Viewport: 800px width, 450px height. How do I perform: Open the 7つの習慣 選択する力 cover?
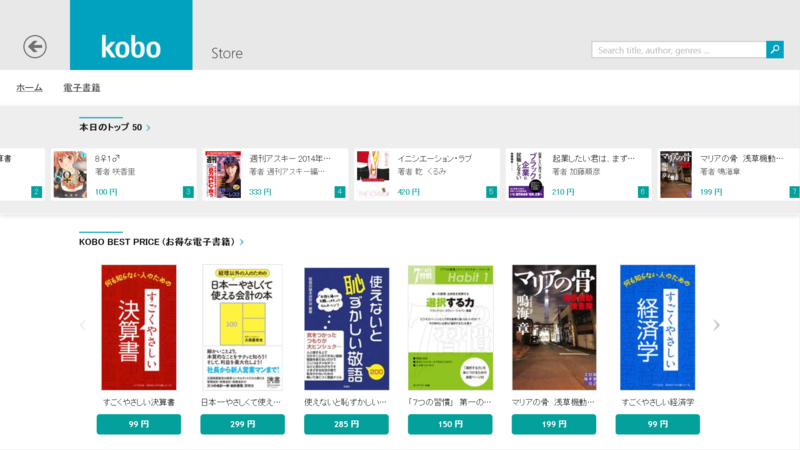451,328
